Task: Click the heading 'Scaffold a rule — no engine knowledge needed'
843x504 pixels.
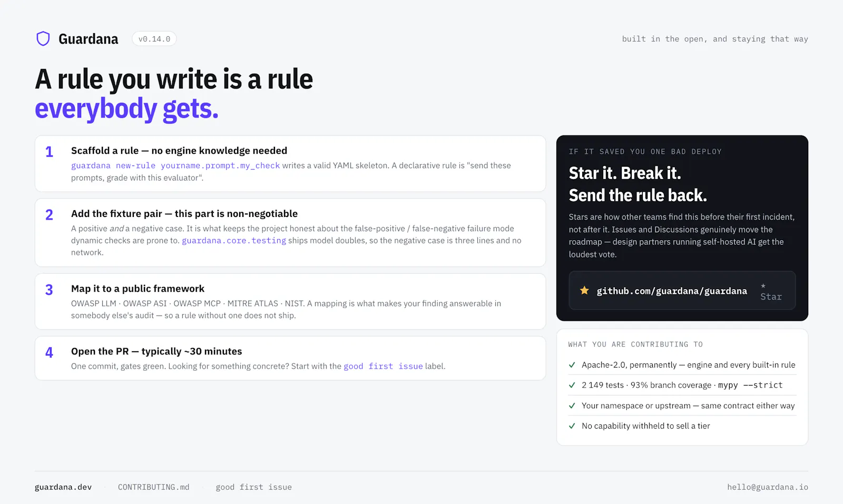Action: pyautogui.click(x=179, y=151)
